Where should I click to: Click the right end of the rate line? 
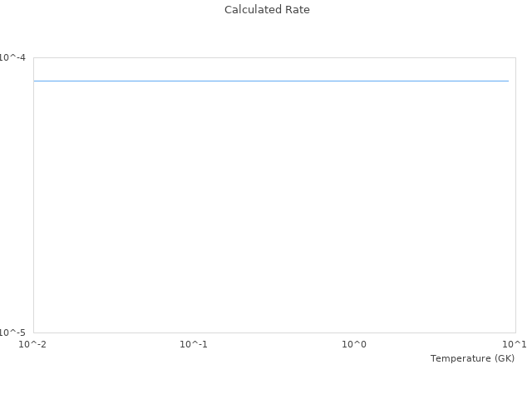click(508, 81)
